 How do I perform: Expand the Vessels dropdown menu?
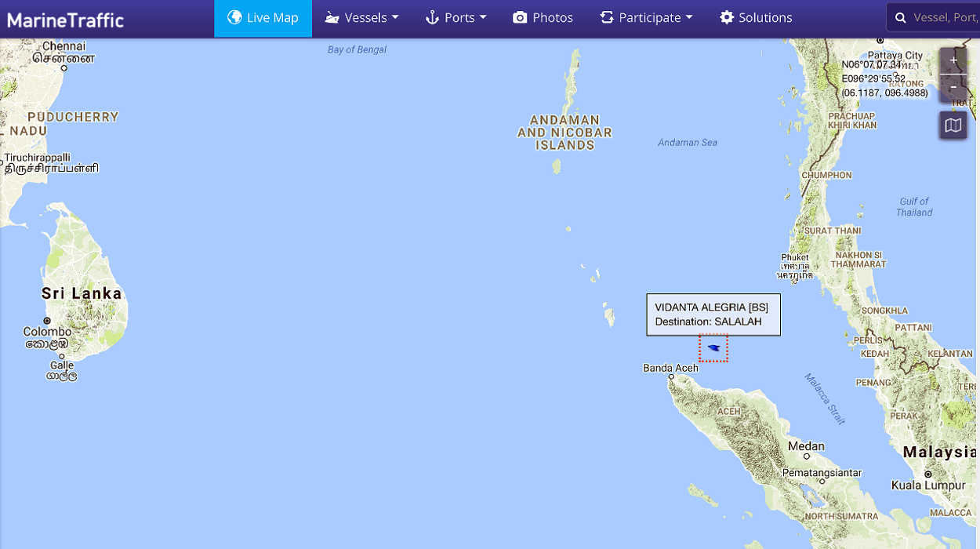pos(362,17)
